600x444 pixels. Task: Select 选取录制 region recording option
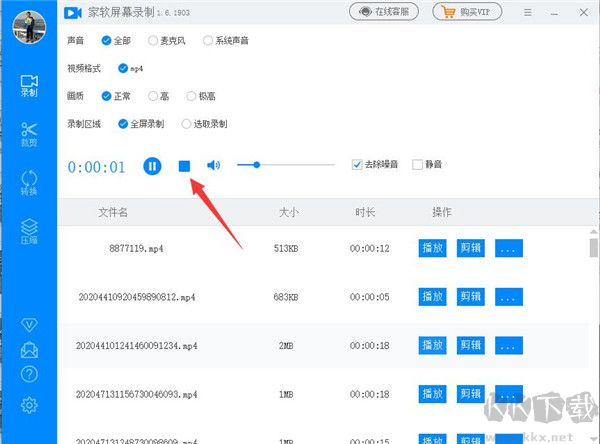tap(186, 124)
